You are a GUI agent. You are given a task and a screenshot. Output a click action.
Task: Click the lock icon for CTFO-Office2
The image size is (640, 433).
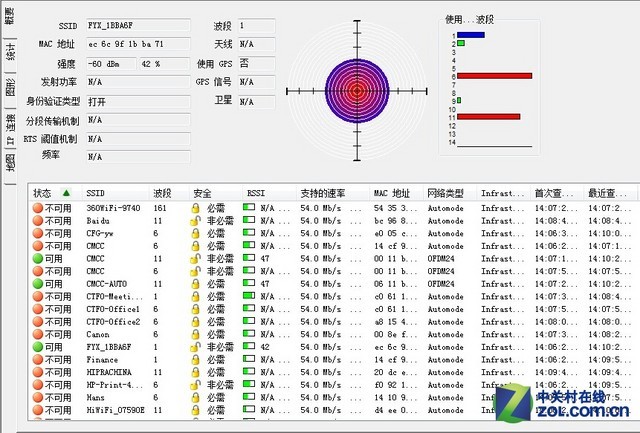pyautogui.click(x=196, y=322)
